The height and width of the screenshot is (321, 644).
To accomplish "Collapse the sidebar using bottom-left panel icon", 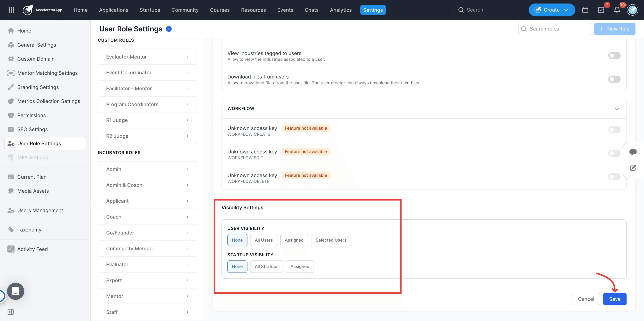I will click(x=11, y=312).
